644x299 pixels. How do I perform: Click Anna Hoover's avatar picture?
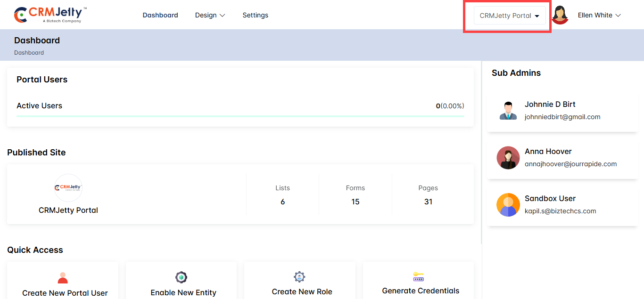[508, 158]
